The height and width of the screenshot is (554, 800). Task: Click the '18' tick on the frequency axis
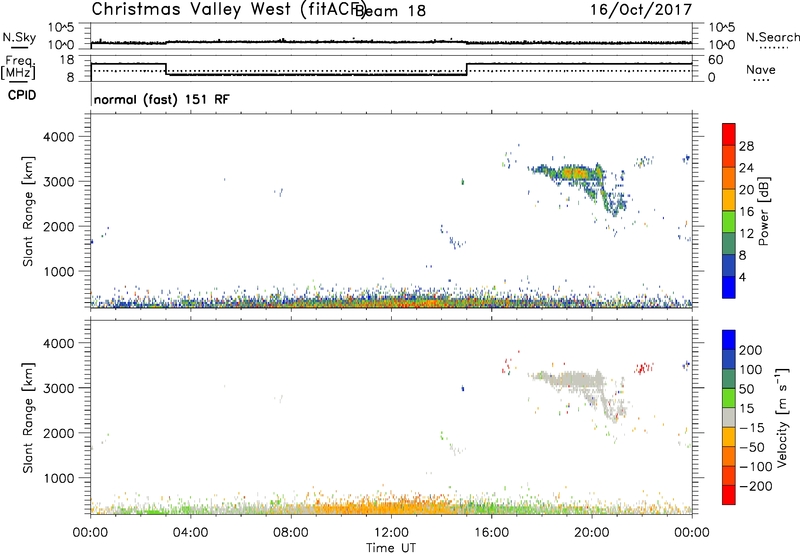click(67, 60)
